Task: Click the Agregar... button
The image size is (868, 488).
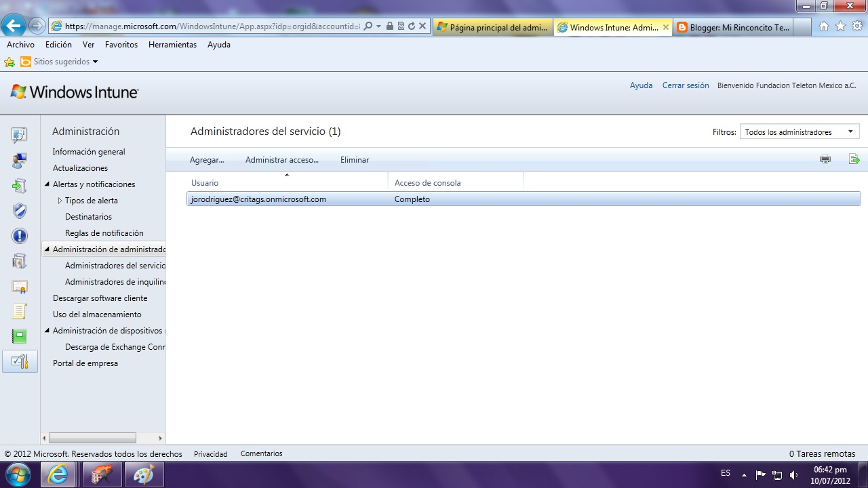Action: click(x=207, y=160)
